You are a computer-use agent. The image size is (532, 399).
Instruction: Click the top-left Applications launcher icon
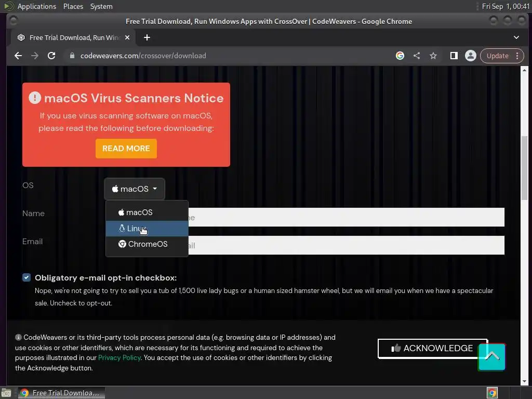pyautogui.click(x=8, y=6)
